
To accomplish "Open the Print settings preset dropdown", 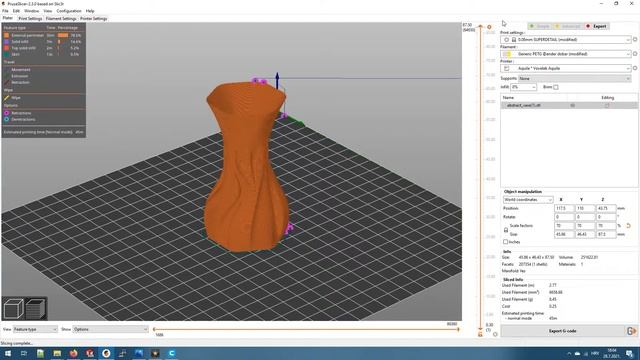I will pyautogui.click(x=566, y=40).
